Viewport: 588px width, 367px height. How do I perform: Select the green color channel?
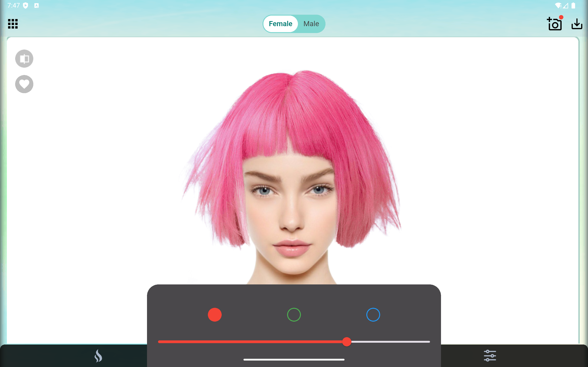[x=294, y=314]
